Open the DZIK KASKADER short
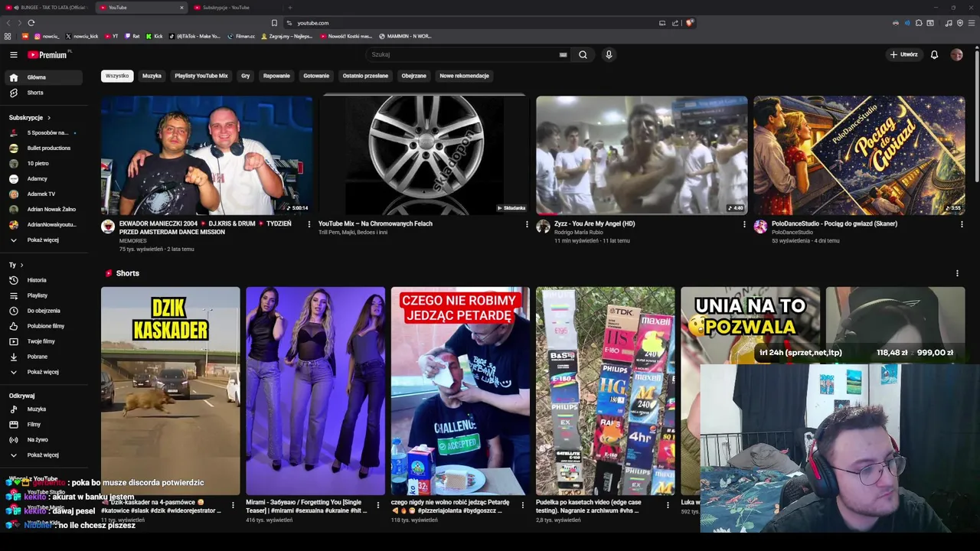 [170, 391]
